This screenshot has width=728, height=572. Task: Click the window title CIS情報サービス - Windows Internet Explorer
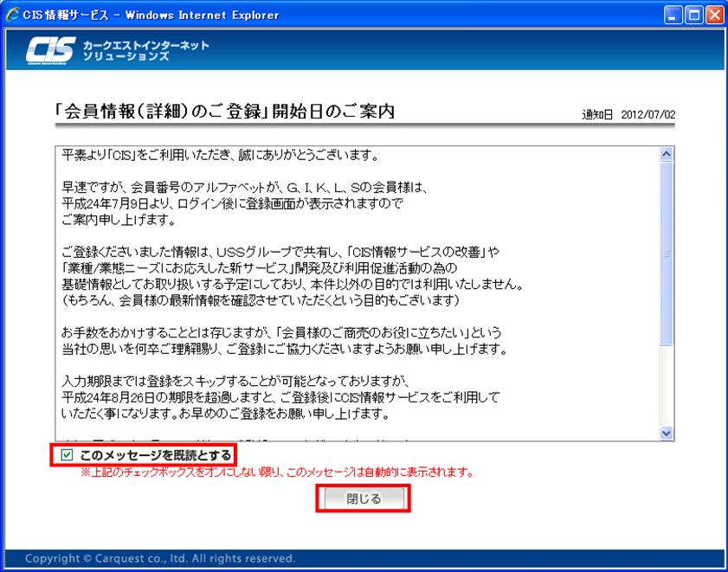pyautogui.click(x=151, y=15)
